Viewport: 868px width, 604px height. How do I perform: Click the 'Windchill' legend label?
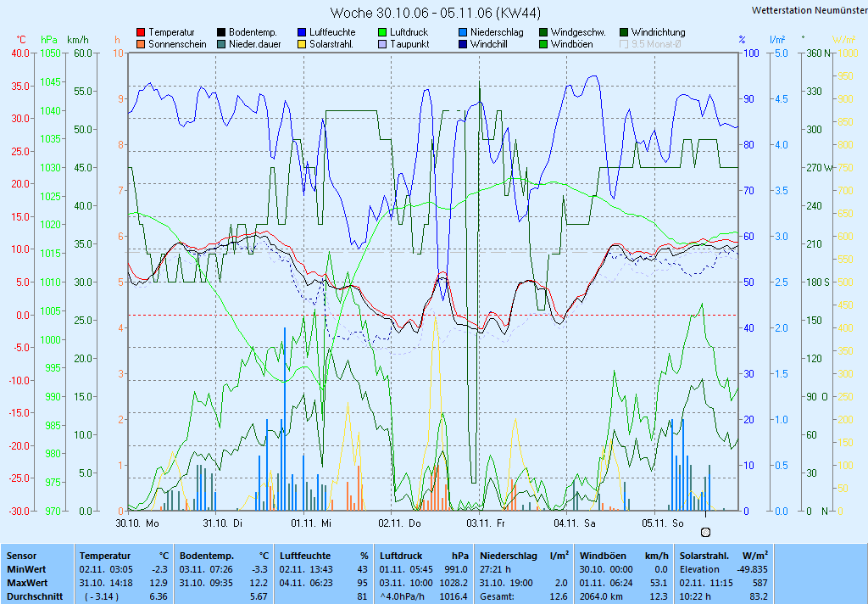(489, 44)
